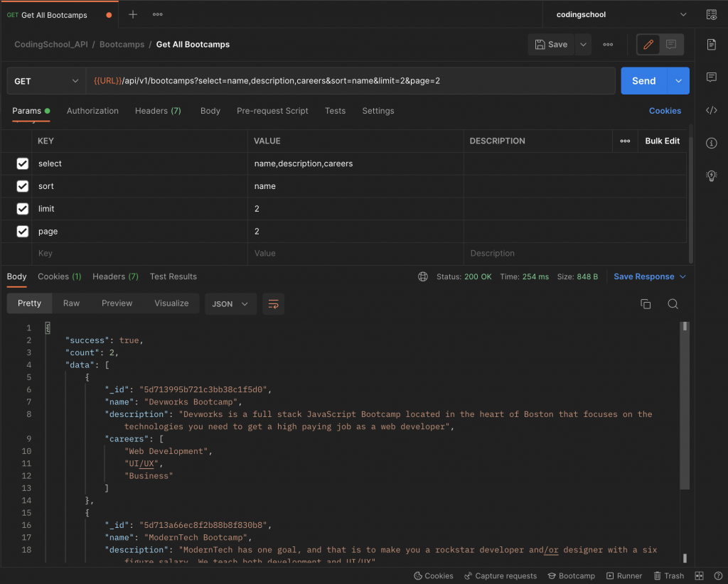Expand the Send button dropdown arrow
Screen dimensions: 728x584
678,81
